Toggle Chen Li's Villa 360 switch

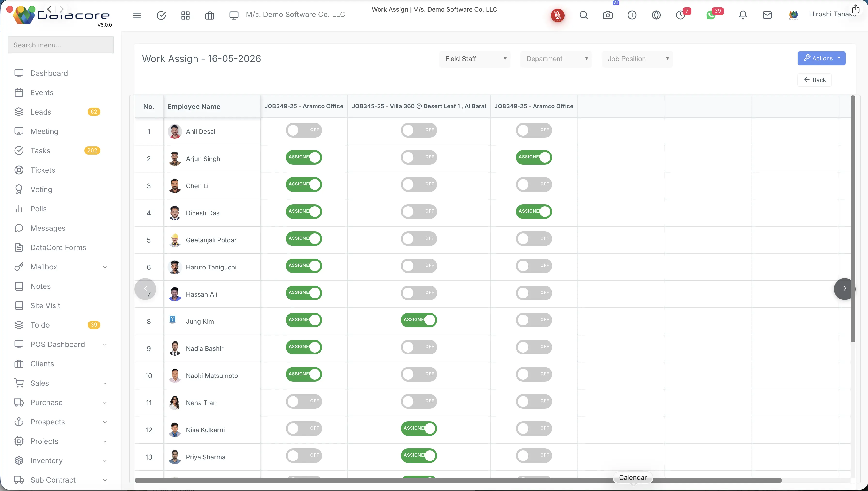(x=419, y=184)
